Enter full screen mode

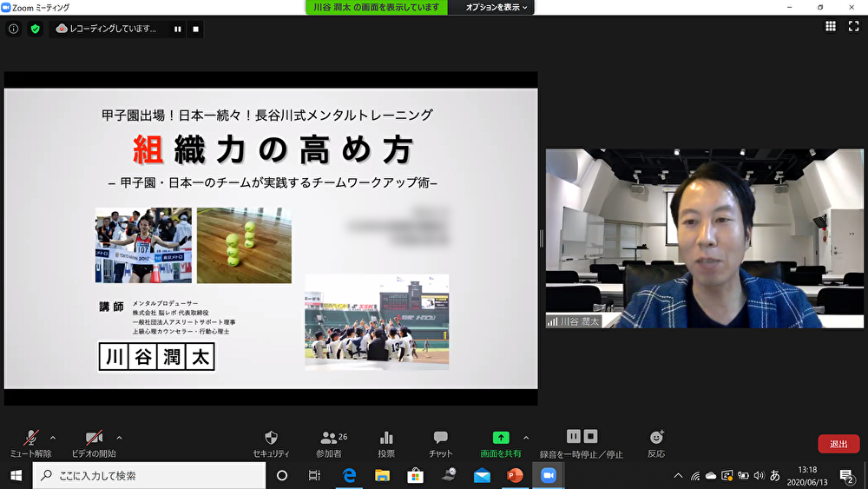[x=853, y=27]
